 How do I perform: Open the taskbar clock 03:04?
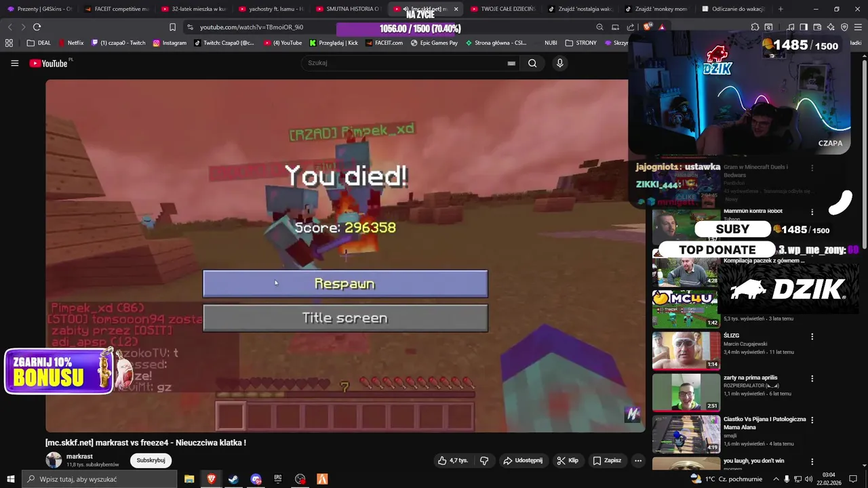[x=829, y=479]
